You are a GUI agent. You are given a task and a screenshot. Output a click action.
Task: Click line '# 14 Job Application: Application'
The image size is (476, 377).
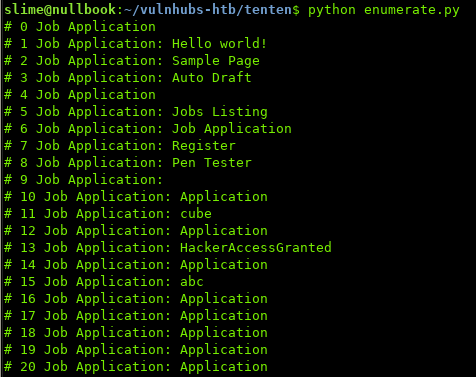tap(136, 265)
